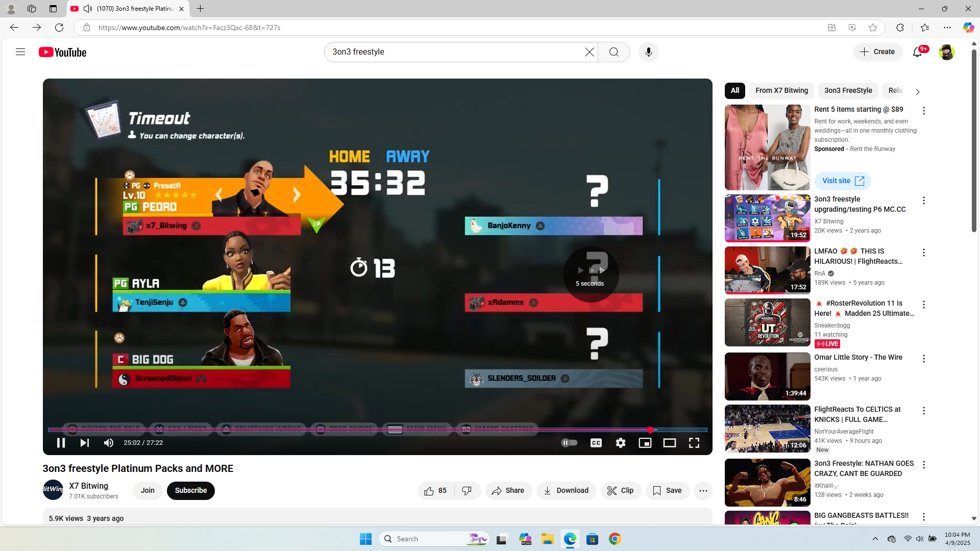980x551 pixels.
Task: Download the video
Action: click(x=566, y=491)
